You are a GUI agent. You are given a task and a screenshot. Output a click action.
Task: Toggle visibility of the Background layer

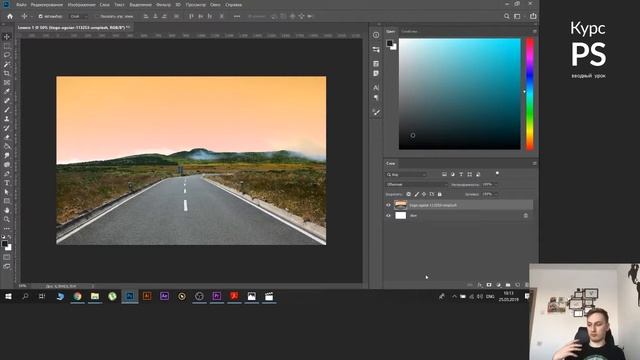click(x=388, y=215)
